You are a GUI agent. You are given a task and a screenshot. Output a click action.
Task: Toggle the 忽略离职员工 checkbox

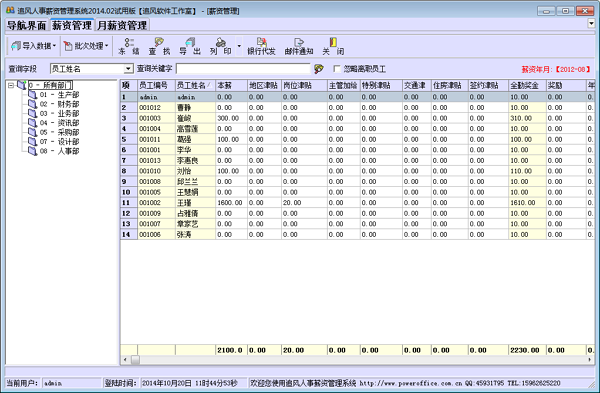(337, 69)
